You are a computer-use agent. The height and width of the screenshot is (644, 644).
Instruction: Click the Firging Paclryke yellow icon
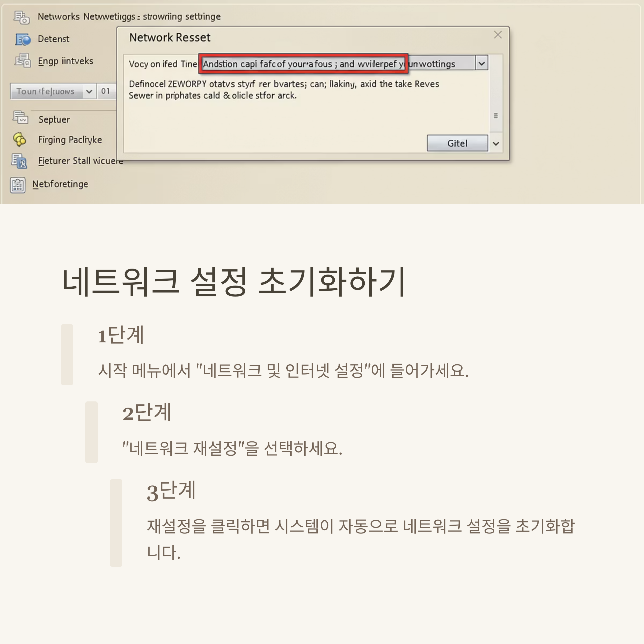tap(20, 139)
